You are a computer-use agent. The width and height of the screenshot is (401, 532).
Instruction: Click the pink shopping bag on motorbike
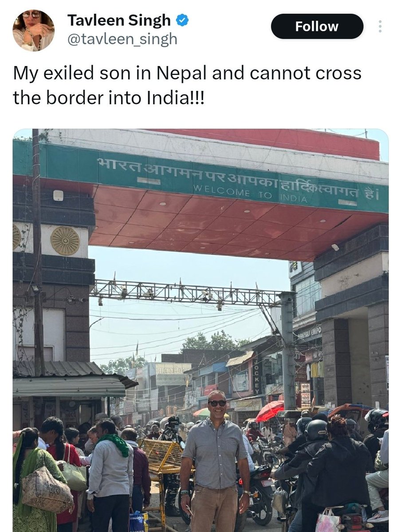point(327,520)
